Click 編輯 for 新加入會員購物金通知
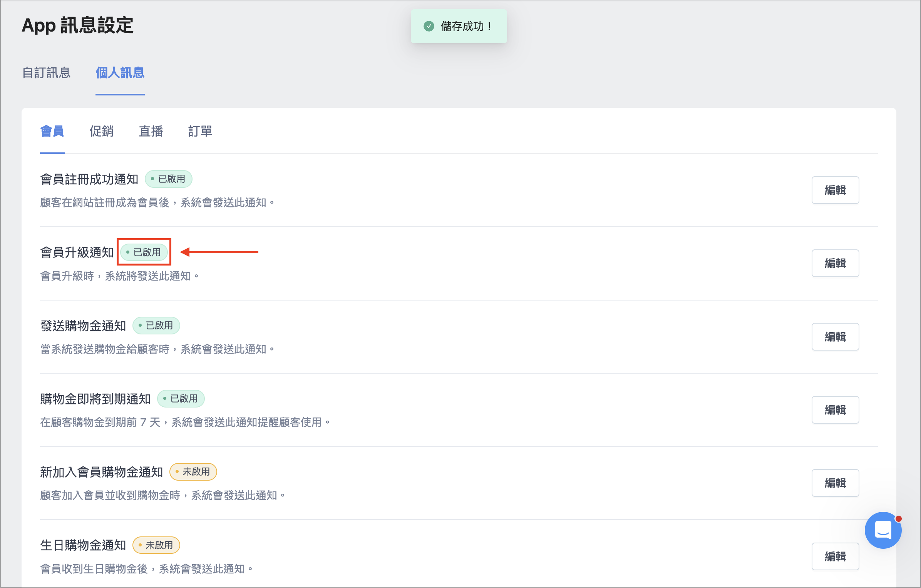The image size is (921, 588). (x=835, y=483)
